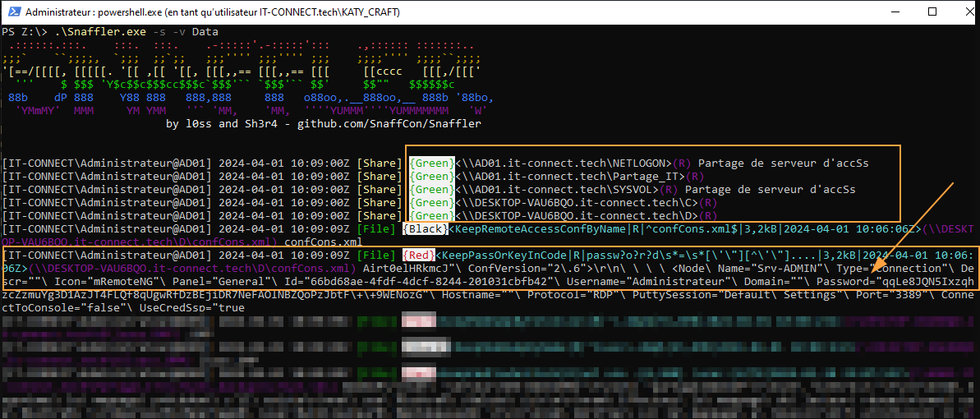
Task: Maximize the PowerShell window
Action: (932, 12)
